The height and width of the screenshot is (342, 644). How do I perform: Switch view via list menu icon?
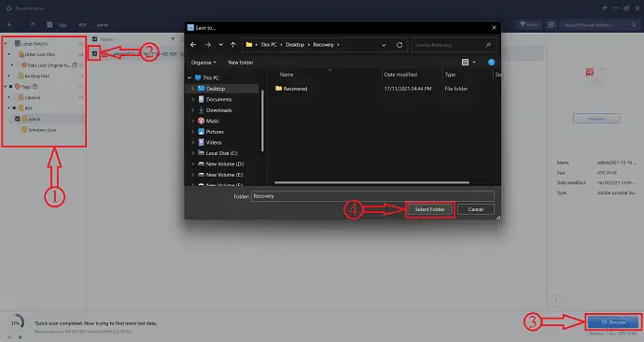[551, 24]
